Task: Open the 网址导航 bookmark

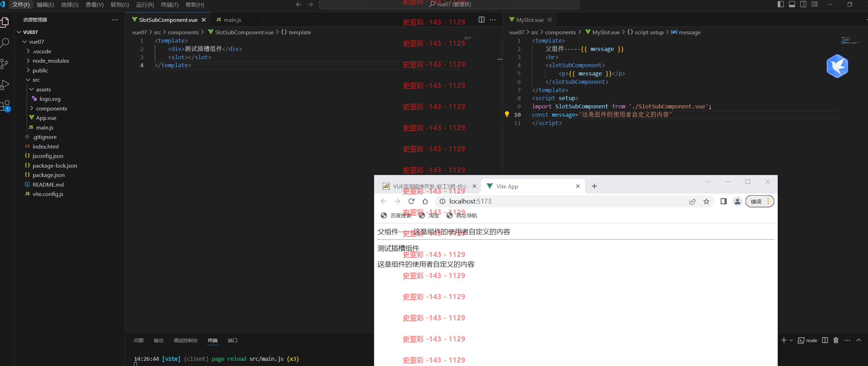Action: [462, 215]
